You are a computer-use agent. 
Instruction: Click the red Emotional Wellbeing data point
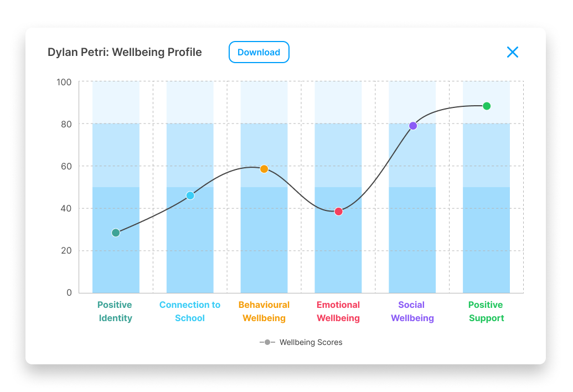click(338, 211)
